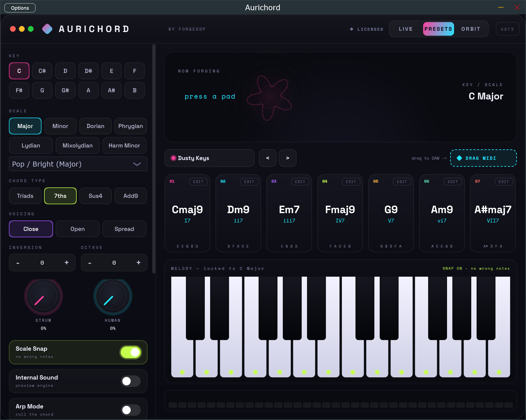Increase octave with the plus button
Viewport: 526px width, 420px height.
(x=139, y=262)
